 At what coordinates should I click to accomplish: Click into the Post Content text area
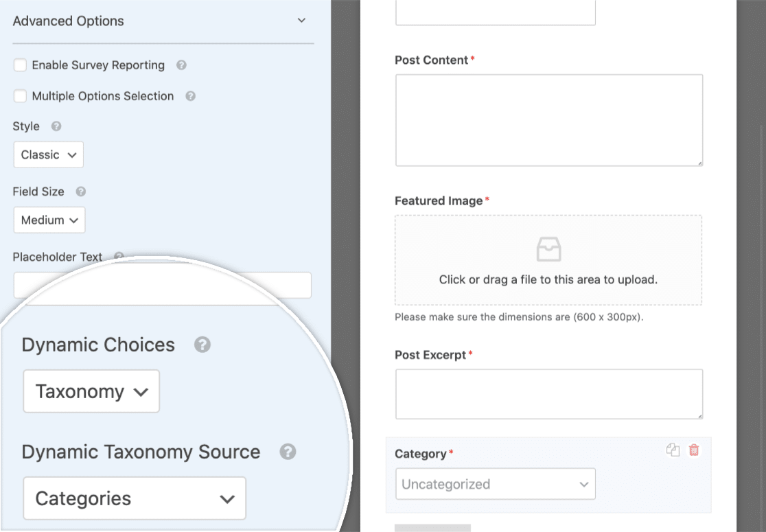(x=549, y=120)
